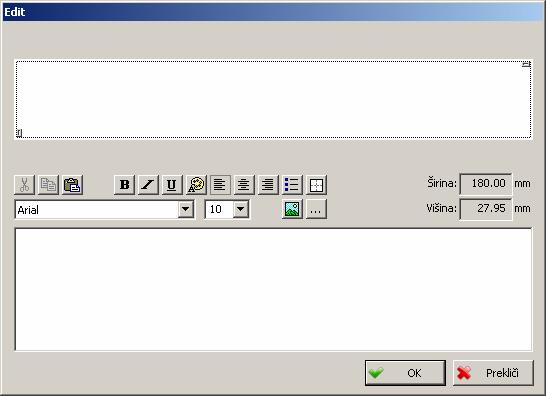The height and width of the screenshot is (396, 546).
Task: Click the Edit title bar
Action: click(273, 12)
